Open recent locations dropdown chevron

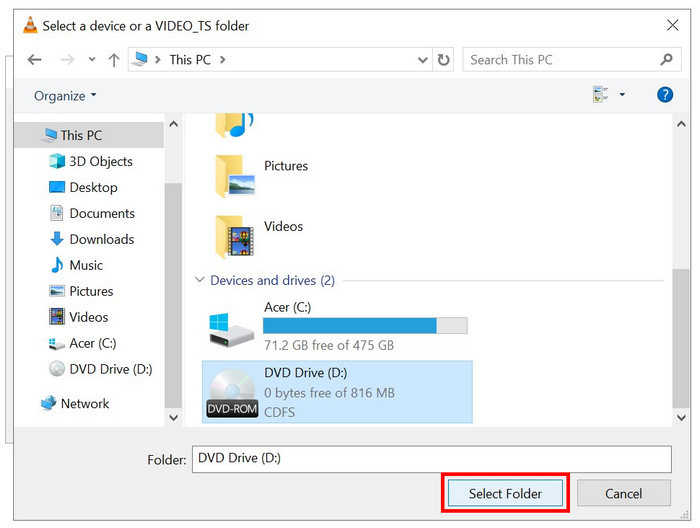[x=92, y=59]
